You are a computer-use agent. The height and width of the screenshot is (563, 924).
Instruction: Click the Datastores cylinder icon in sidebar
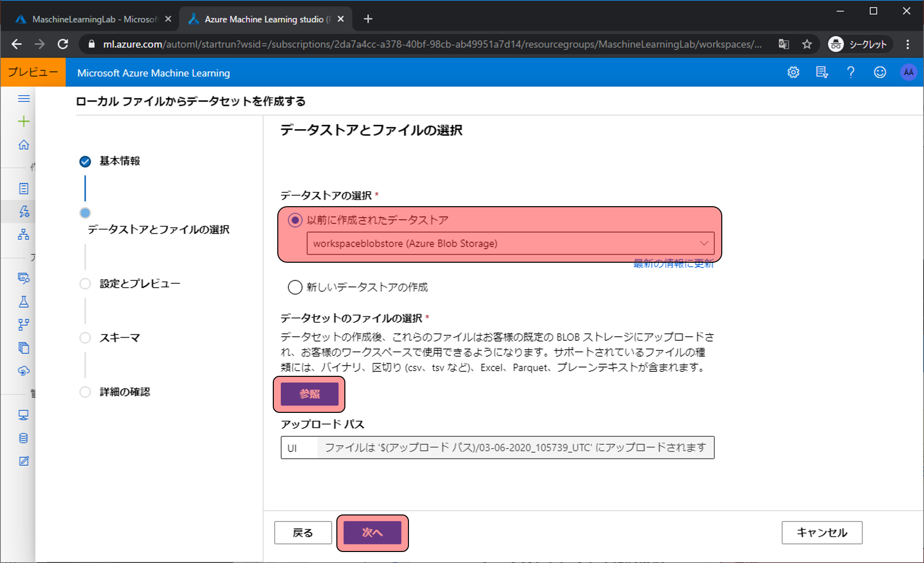(24, 438)
